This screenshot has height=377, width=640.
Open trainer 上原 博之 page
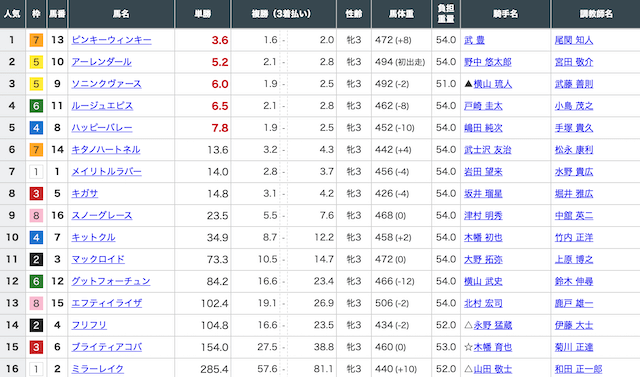coord(574,259)
